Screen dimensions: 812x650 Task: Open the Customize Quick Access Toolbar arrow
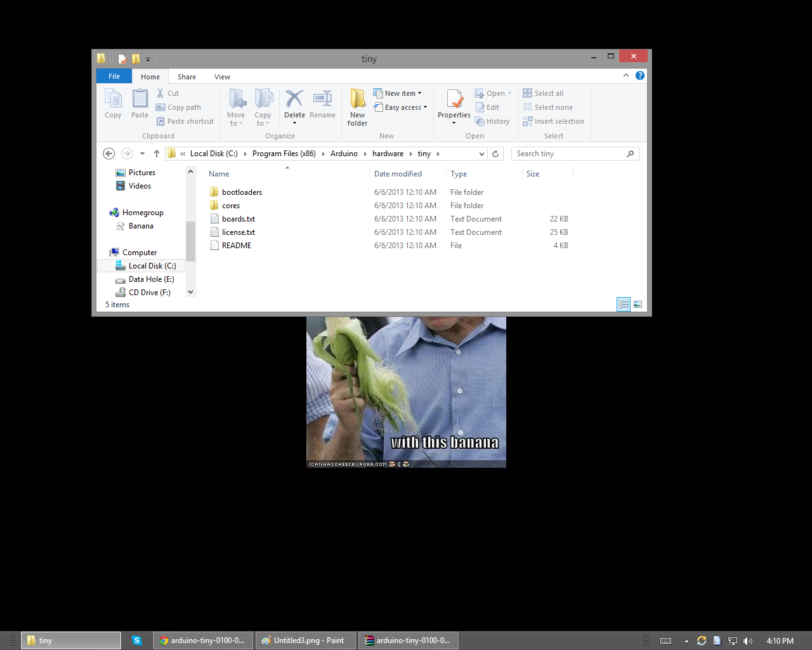coord(148,60)
